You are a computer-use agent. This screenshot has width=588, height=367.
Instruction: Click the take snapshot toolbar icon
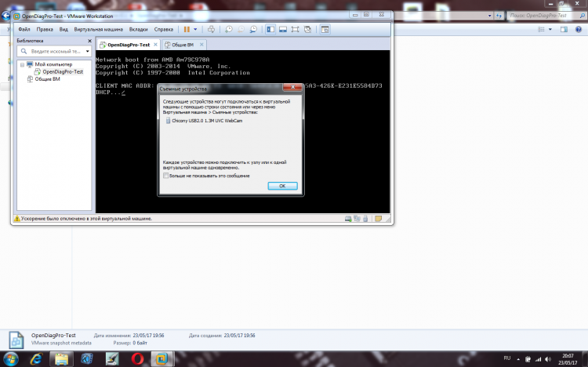[x=229, y=29]
